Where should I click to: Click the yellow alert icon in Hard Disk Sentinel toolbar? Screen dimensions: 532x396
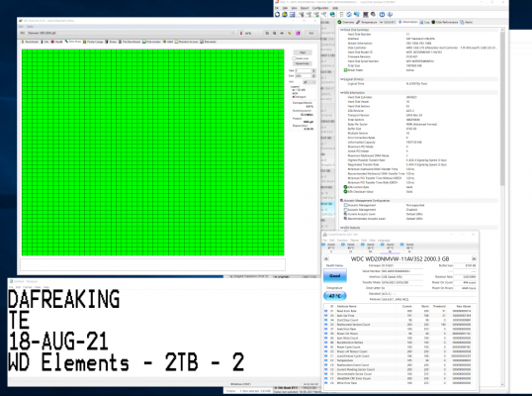285,14
